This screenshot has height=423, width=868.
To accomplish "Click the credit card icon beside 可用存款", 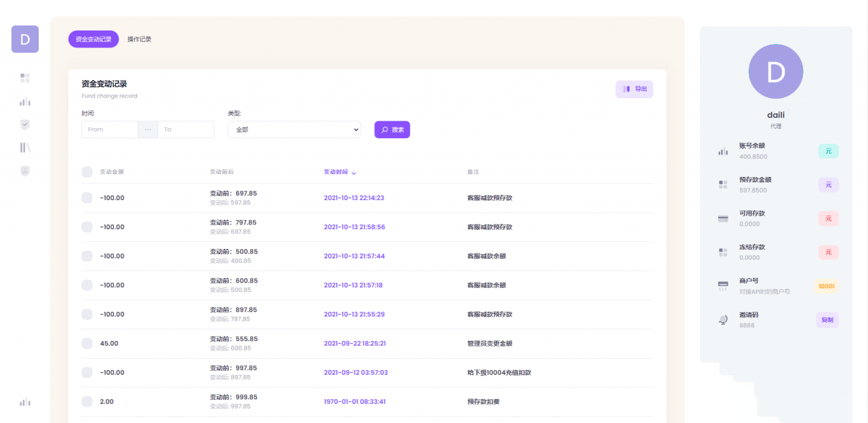I will tap(723, 218).
